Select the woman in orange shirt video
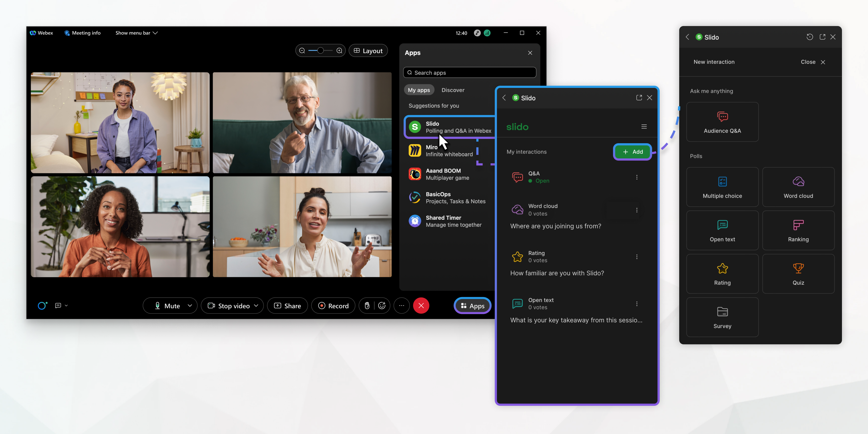Image resolution: width=868 pixels, height=434 pixels. coord(120,227)
